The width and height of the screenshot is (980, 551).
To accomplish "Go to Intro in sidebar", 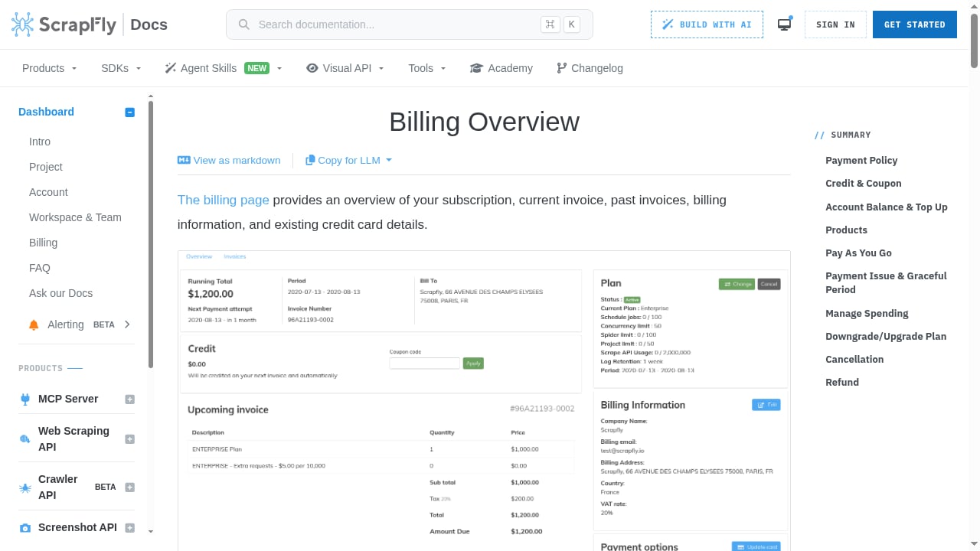I will (40, 142).
